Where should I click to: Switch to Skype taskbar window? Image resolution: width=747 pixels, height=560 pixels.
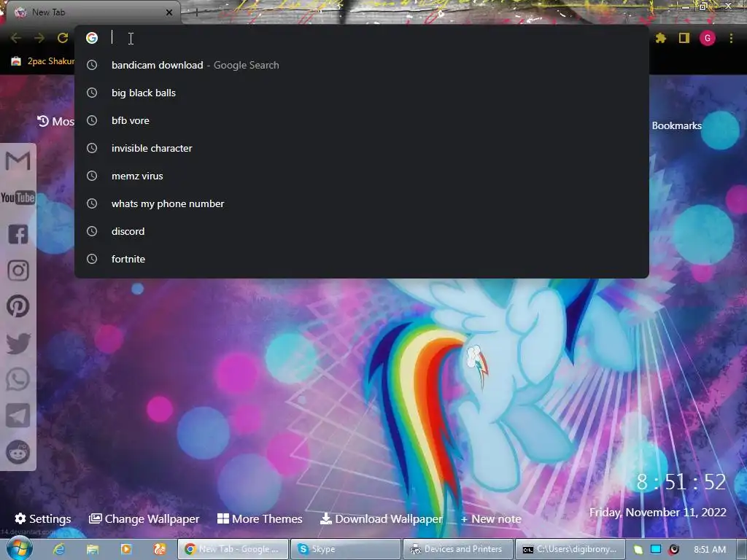[345, 549]
